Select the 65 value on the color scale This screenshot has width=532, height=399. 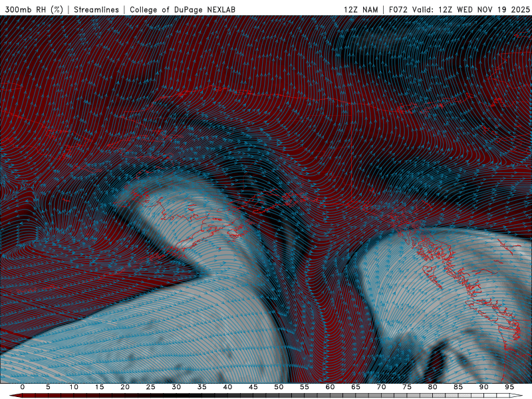356,387
